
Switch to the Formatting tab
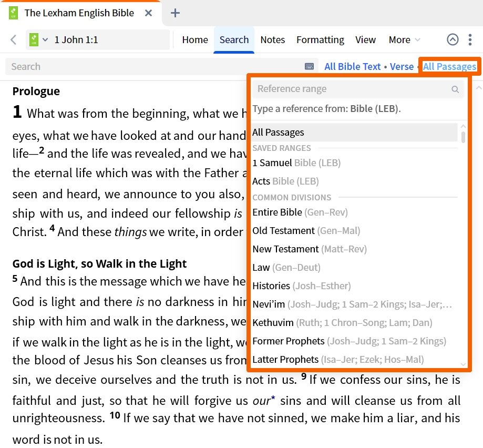pyautogui.click(x=321, y=40)
